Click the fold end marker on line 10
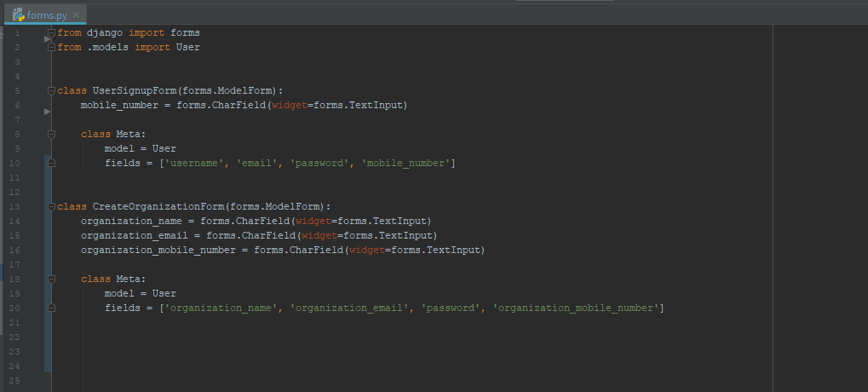The height and width of the screenshot is (392, 868). pyautogui.click(x=51, y=163)
